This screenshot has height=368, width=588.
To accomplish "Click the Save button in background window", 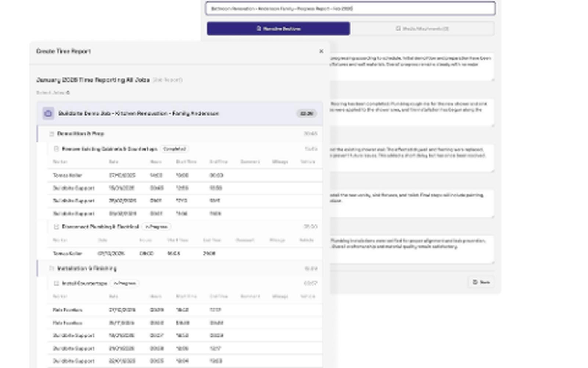I will [481, 282].
